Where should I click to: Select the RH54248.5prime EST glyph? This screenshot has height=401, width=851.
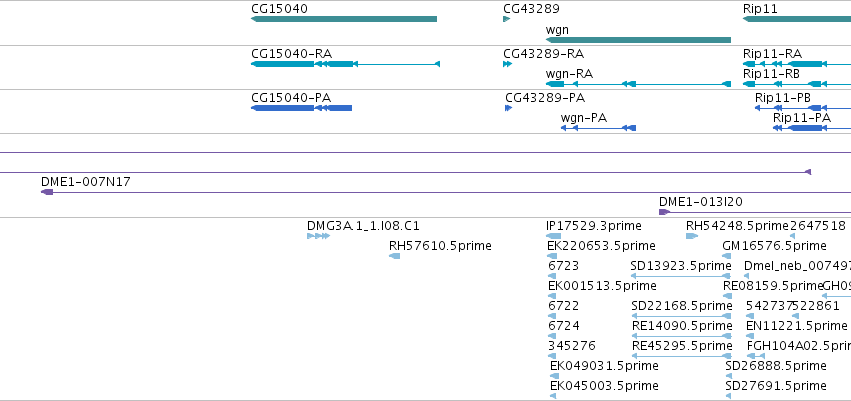pyautogui.click(x=692, y=236)
